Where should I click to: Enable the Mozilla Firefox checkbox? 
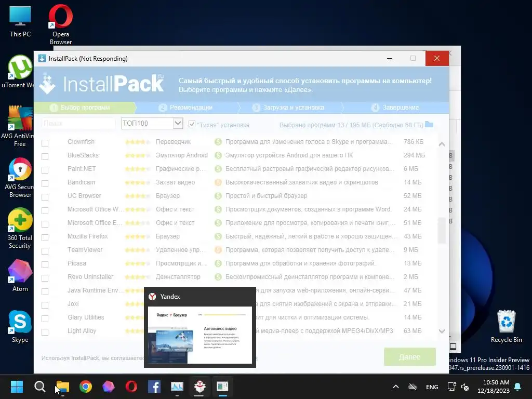tap(45, 237)
